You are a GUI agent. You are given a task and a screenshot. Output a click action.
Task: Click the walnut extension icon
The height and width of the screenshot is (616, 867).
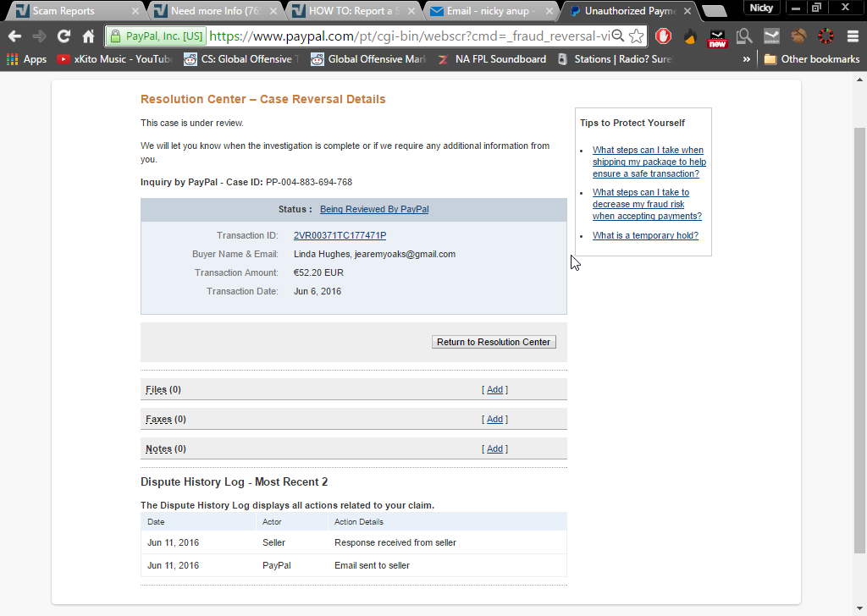[x=798, y=36]
